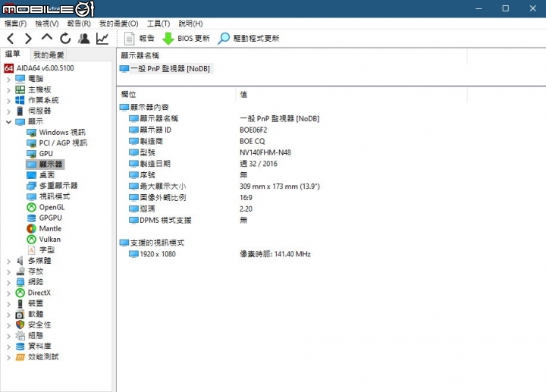Select NV140FHM-N48 model value
The height and width of the screenshot is (392, 546).
pyautogui.click(x=265, y=152)
